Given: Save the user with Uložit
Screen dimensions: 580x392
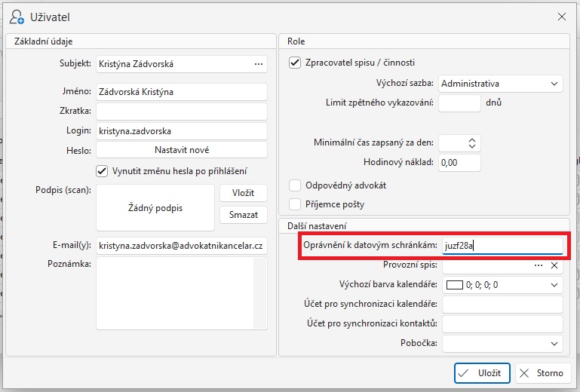Looking at the screenshot, I should click(x=483, y=373).
